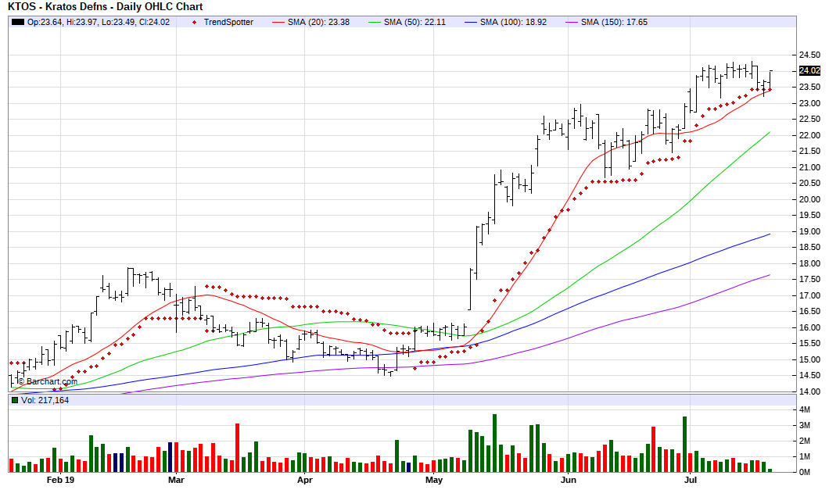Click the SMA (150): 17.65 legend text

pos(614,22)
